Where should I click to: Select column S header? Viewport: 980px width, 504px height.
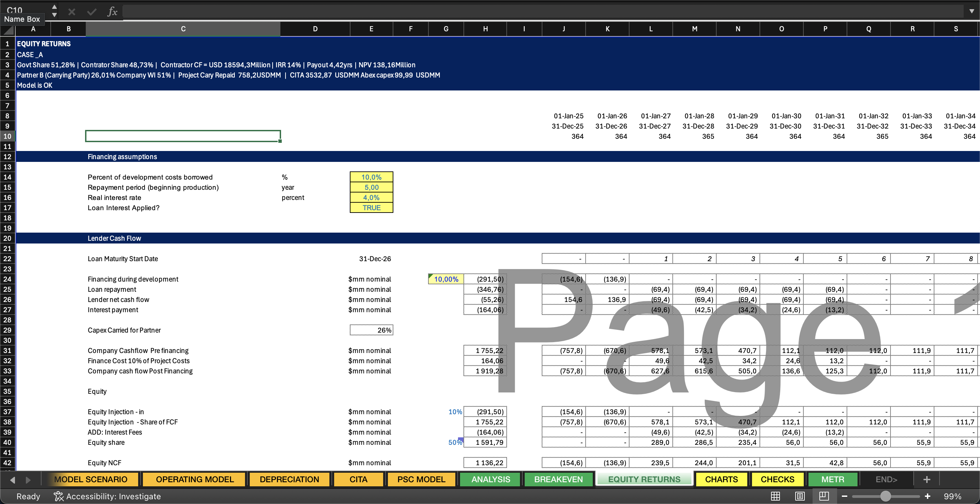tap(955, 29)
